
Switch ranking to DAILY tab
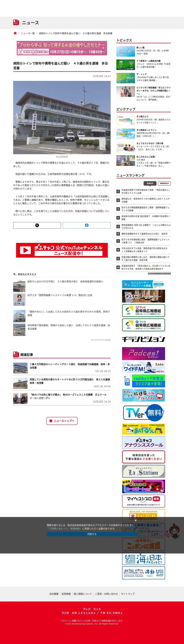(x=150, y=183)
